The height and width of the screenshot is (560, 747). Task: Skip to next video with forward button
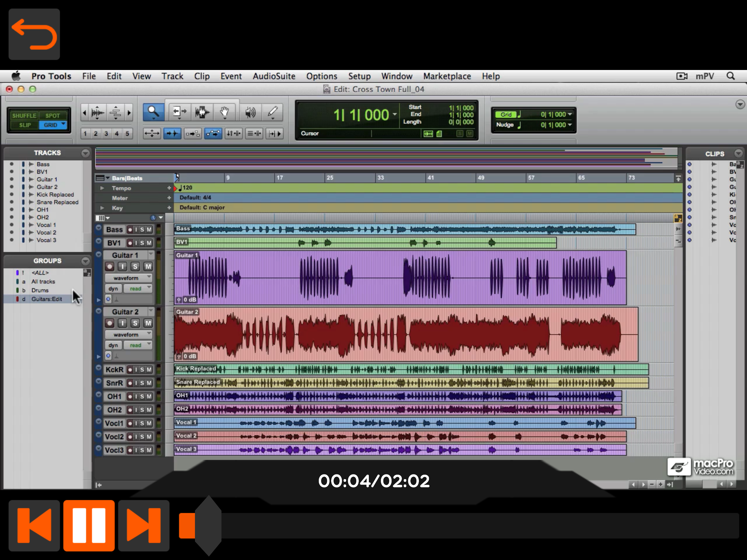tap(144, 525)
